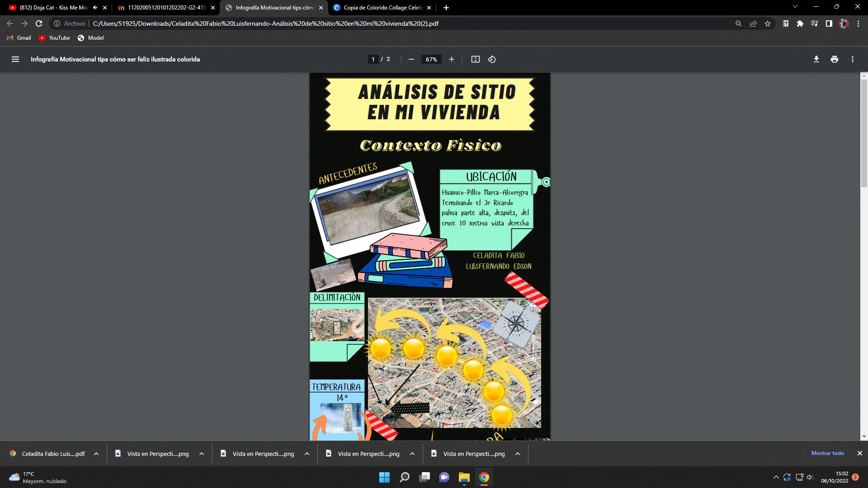Viewport: 868px width, 488px height.
Task: Toggle the PDF sidebar menu
Action: tap(15, 59)
